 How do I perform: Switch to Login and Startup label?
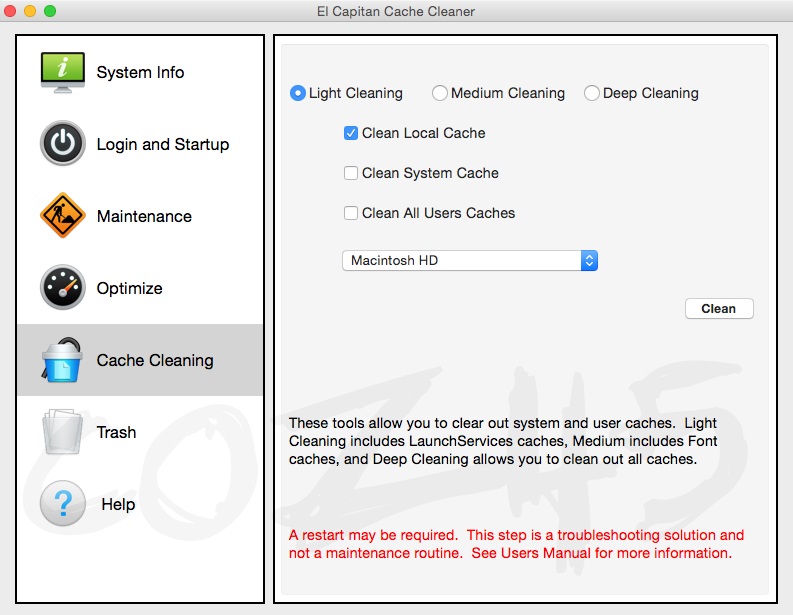(163, 144)
